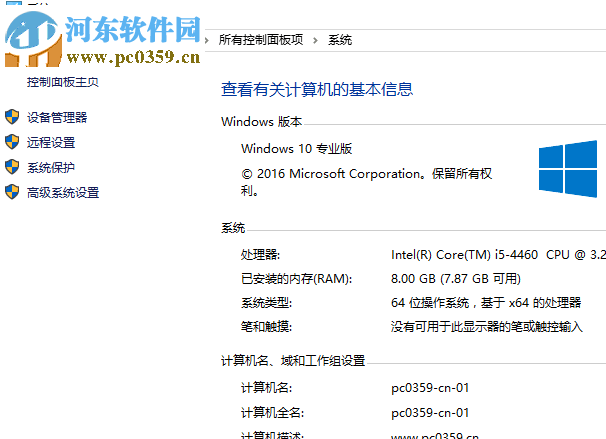Click the 没有可用于此显示器的笔或触控输入 value

pyautogui.click(x=487, y=327)
